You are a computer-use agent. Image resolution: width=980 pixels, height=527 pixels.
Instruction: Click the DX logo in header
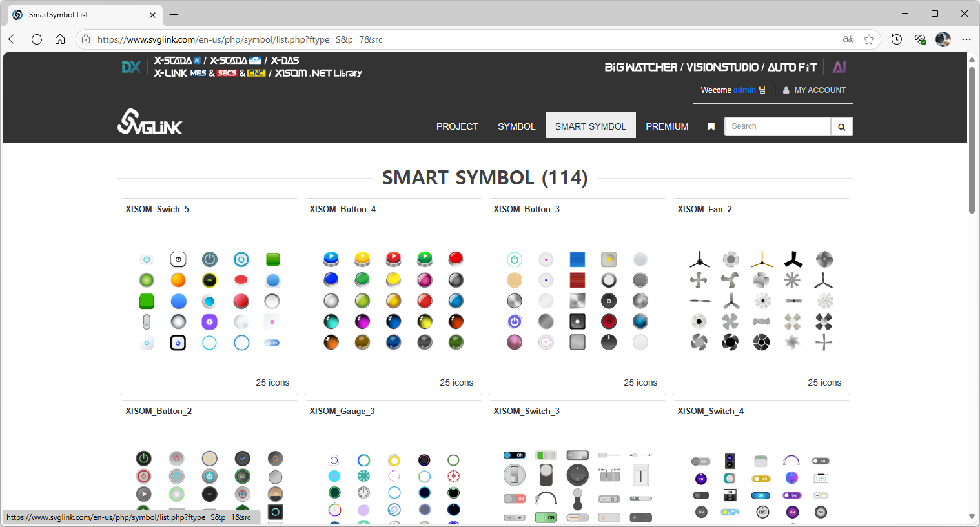point(131,67)
